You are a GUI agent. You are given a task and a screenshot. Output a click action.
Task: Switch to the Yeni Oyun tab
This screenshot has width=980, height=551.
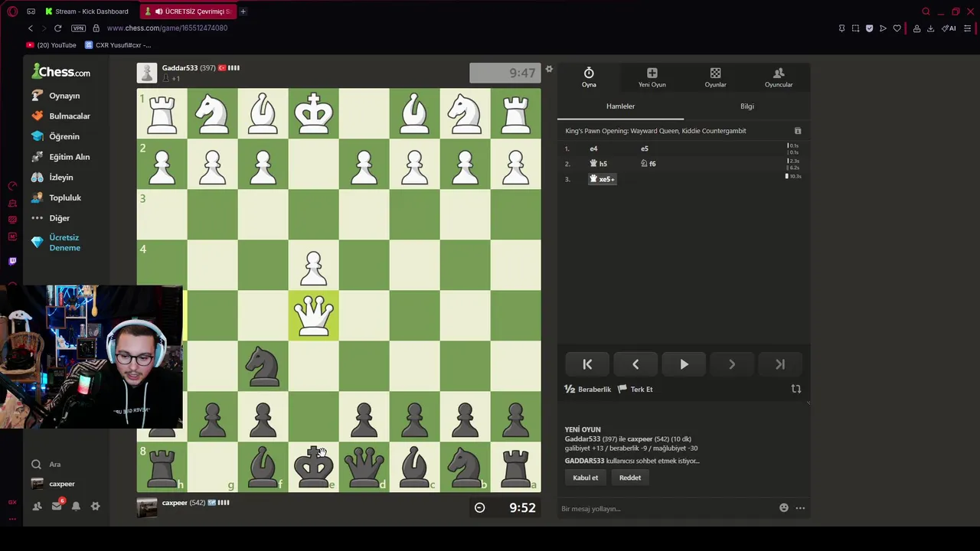[652, 77]
